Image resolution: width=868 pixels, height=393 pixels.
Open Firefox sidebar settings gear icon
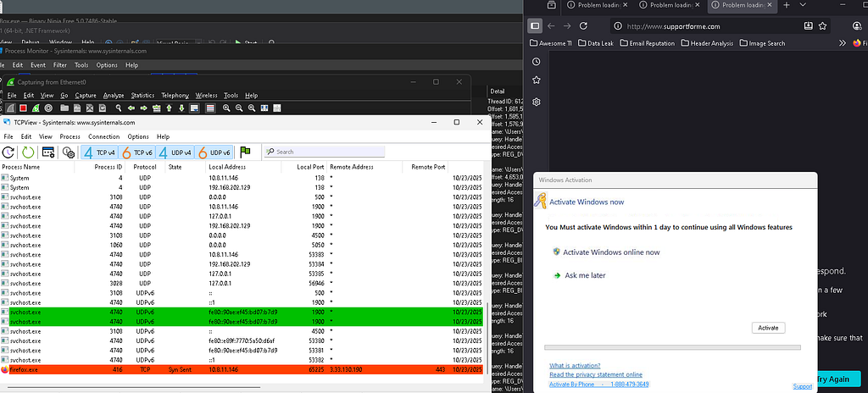tap(536, 102)
